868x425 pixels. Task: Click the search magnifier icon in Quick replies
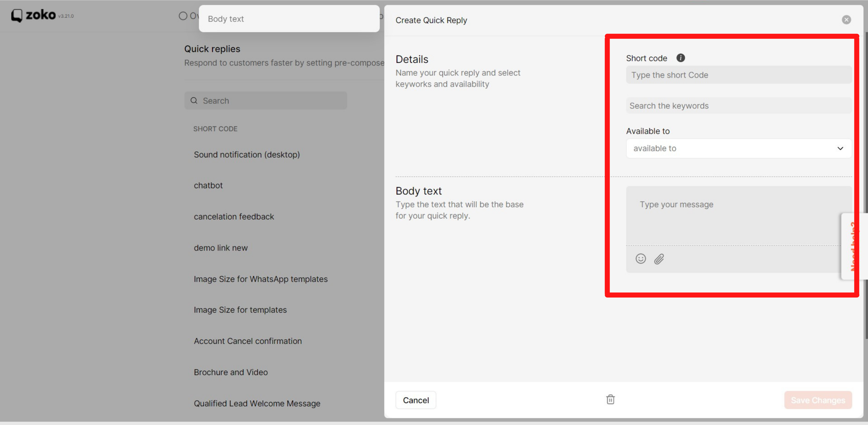(194, 101)
